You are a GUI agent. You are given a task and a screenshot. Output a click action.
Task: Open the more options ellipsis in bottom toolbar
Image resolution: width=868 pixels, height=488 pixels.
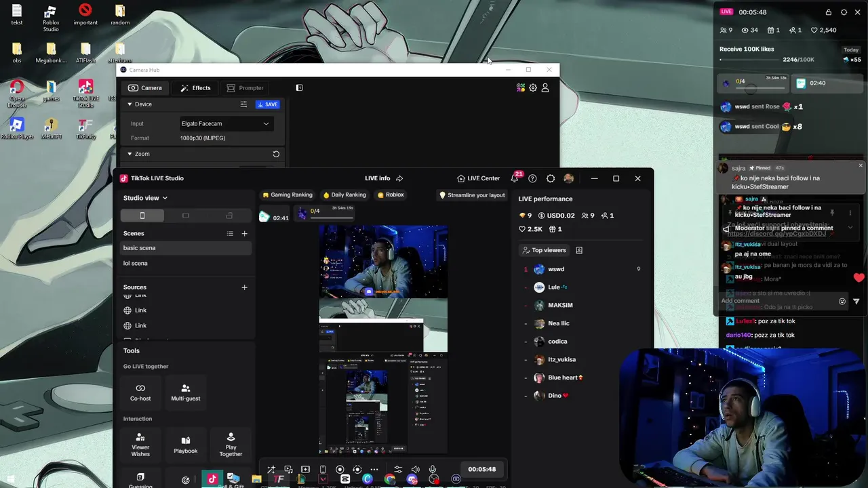click(x=374, y=469)
